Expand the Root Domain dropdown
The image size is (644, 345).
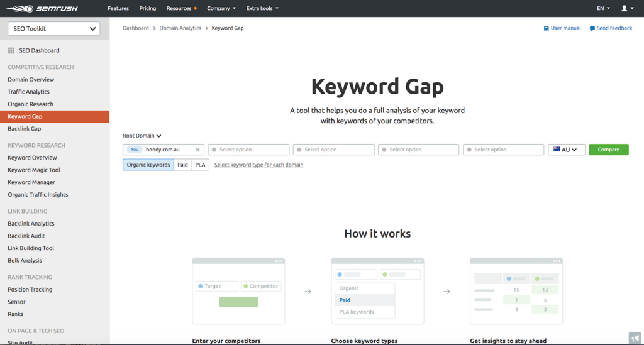pos(142,136)
